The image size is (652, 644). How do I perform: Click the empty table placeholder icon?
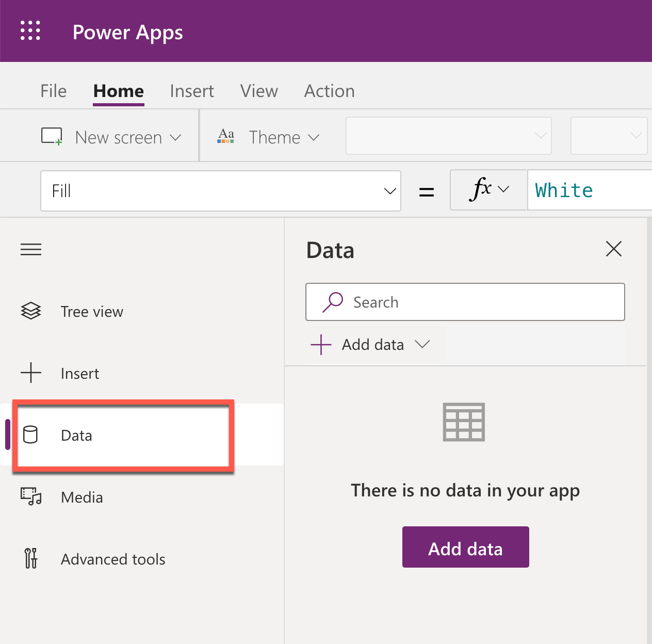pyautogui.click(x=464, y=422)
